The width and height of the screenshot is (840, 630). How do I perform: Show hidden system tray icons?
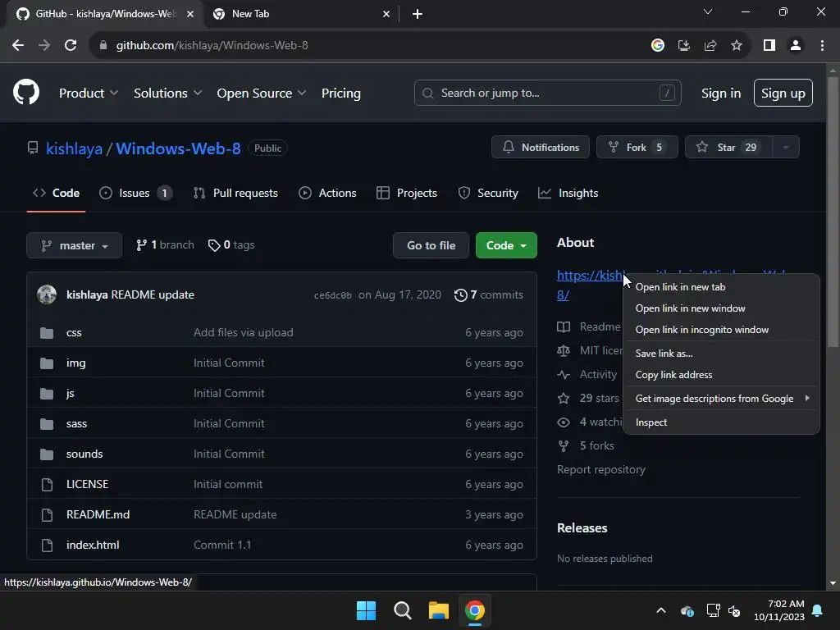[661, 610]
